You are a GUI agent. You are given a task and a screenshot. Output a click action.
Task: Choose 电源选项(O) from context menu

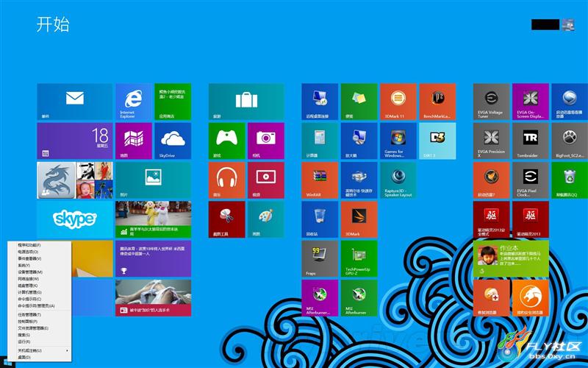(40, 252)
